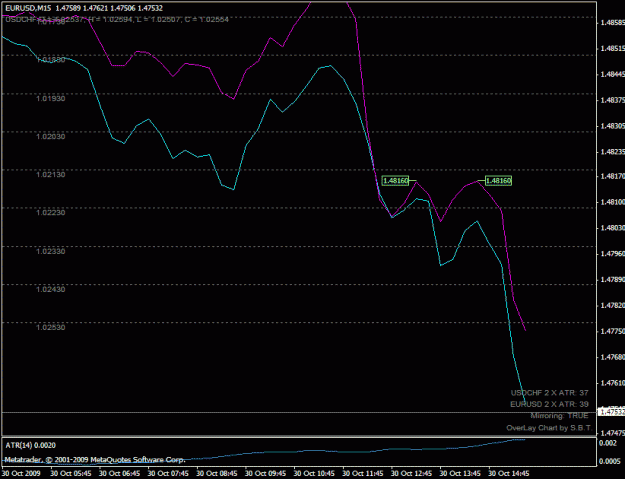Screen dimensions: 625x479
Task: Click the 1.48375 price axis value
Action: tap(613, 100)
